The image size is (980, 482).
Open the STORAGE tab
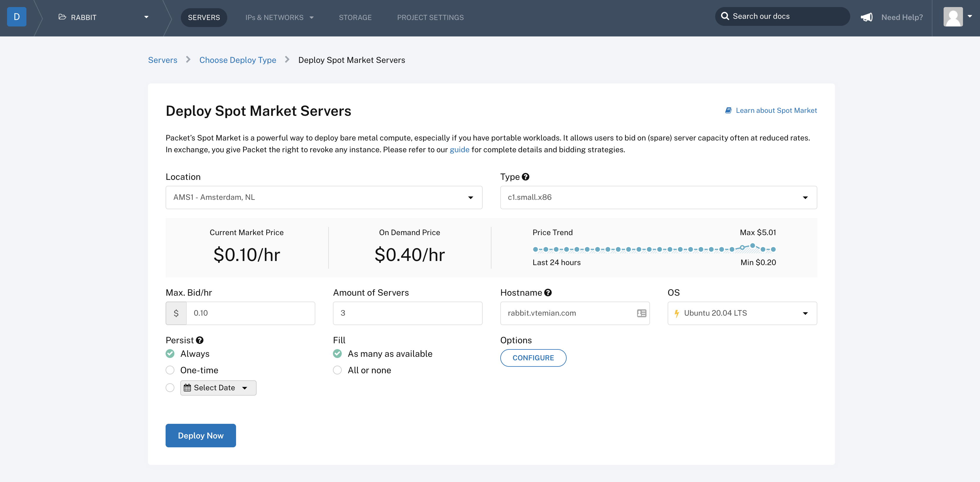pyautogui.click(x=355, y=17)
